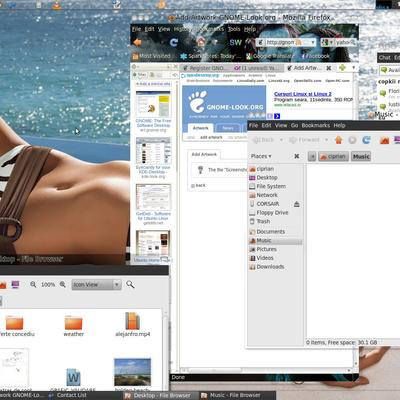Image resolution: width=400 pixels, height=400 pixels.
Task: Click back link on Add Artwork page
Action: click(x=199, y=185)
